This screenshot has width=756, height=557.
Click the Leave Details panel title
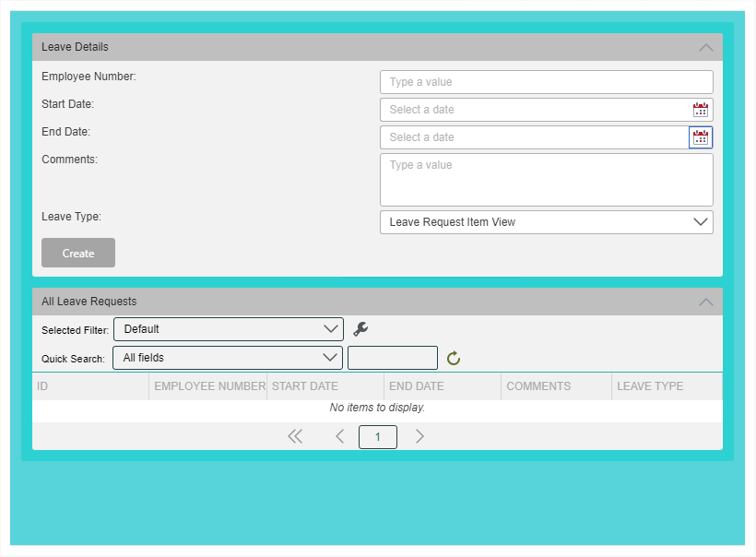(x=75, y=47)
